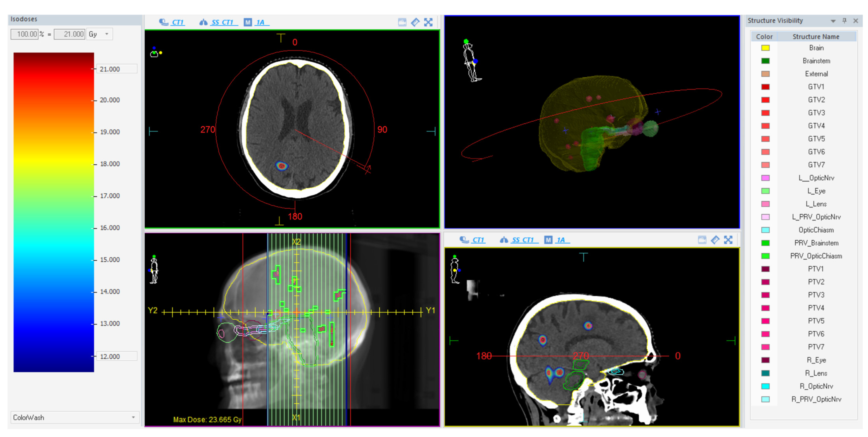Maximize the axial view with expand arrows icon
868x437 pixels.
coord(428,22)
